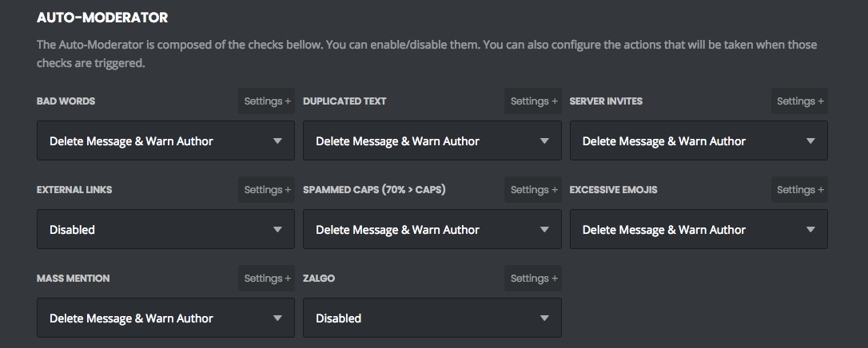
Task: Expand the Server Invites action dropdown
Action: coord(699,140)
